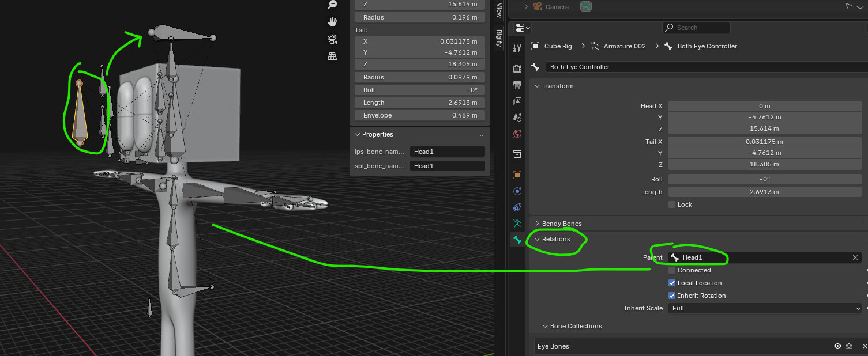Click the sidebar Roll -0° field
The image size is (868, 356).
click(420, 90)
